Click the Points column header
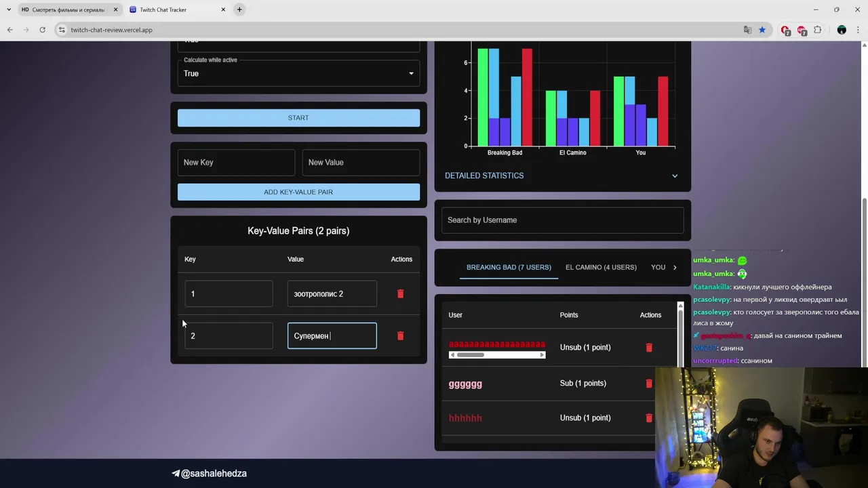The image size is (868, 488). [x=569, y=314]
